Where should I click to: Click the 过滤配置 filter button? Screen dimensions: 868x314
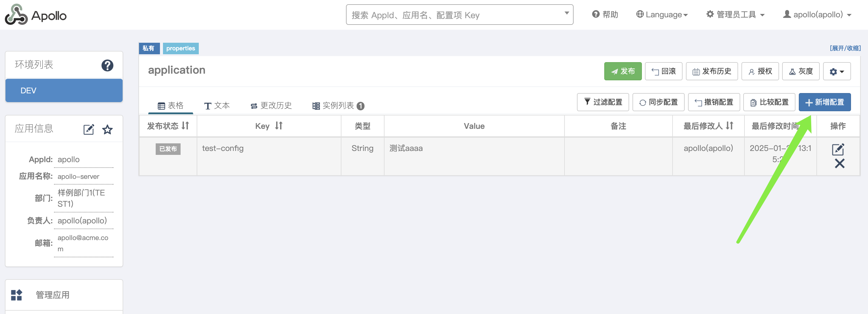603,102
